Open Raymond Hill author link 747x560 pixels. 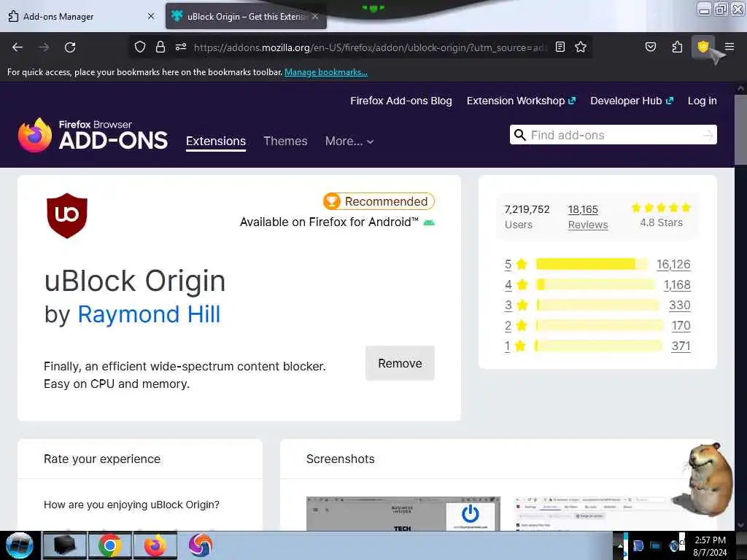tap(149, 314)
